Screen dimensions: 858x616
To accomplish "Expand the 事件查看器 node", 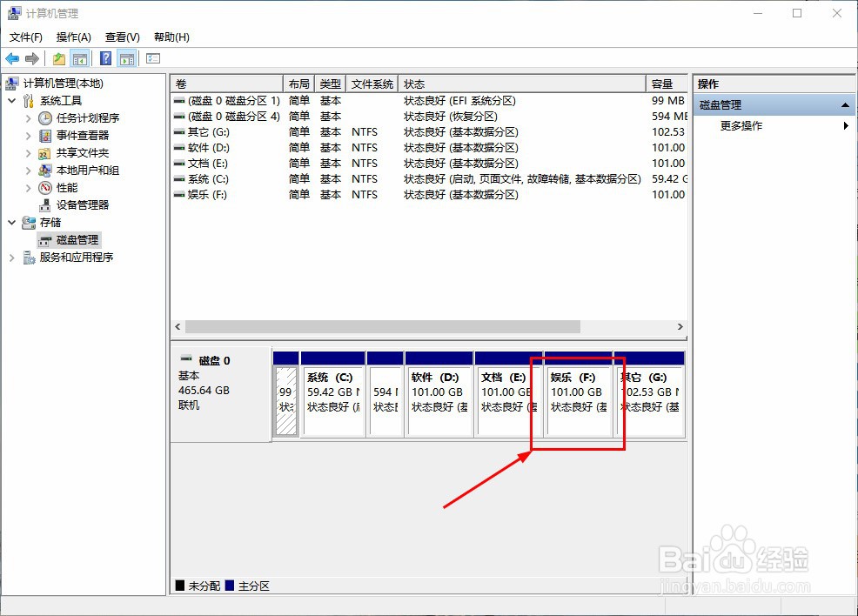I will pyautogui.click(x=29, y=136).
